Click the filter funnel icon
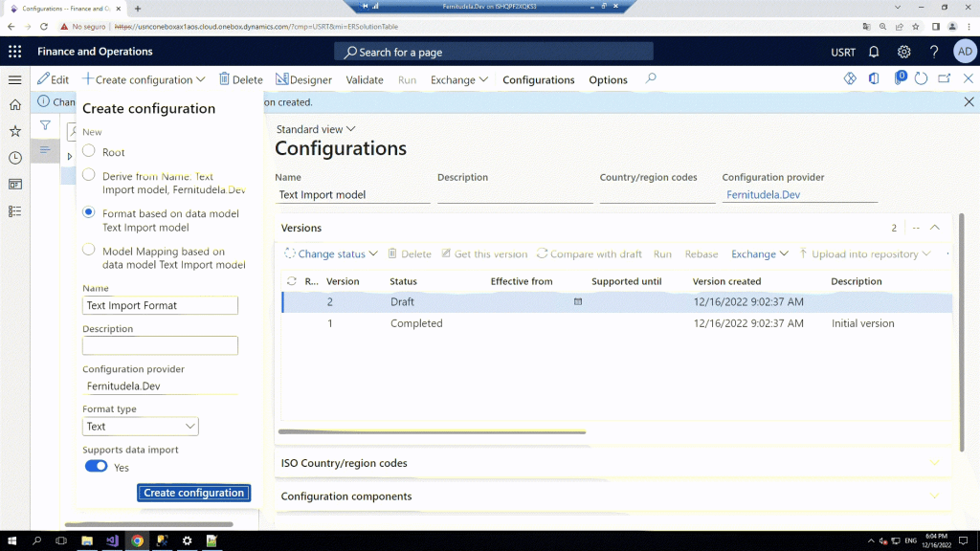The image size is (980, 551). pos(45,125)
